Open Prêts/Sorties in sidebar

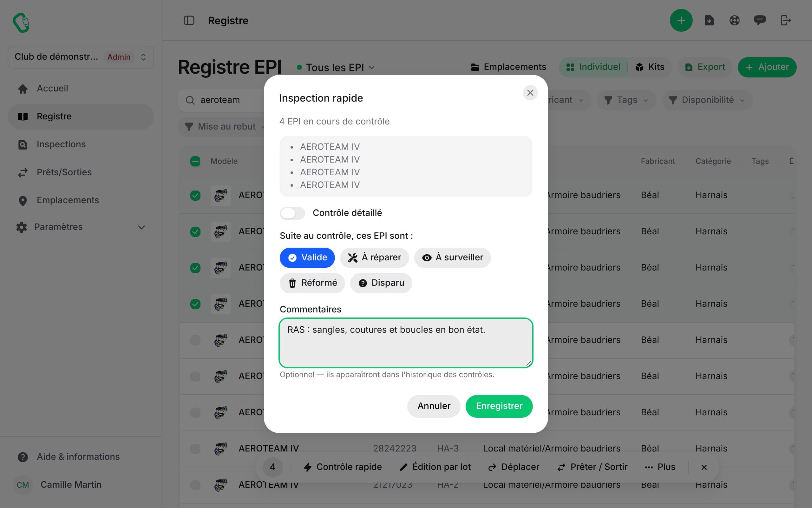click(x=81, y=172)
